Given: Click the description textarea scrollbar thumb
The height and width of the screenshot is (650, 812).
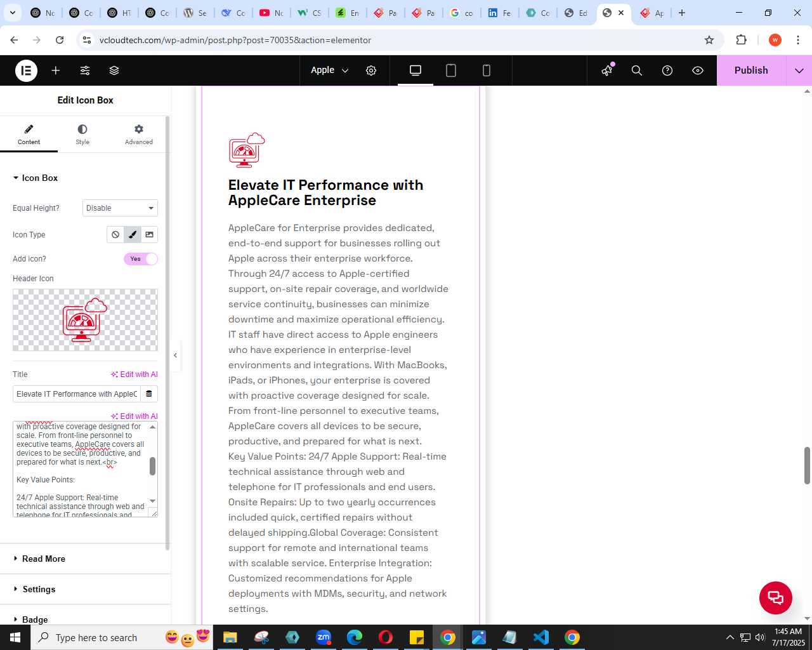Looking at the screenshot, I should pos(152,466).
